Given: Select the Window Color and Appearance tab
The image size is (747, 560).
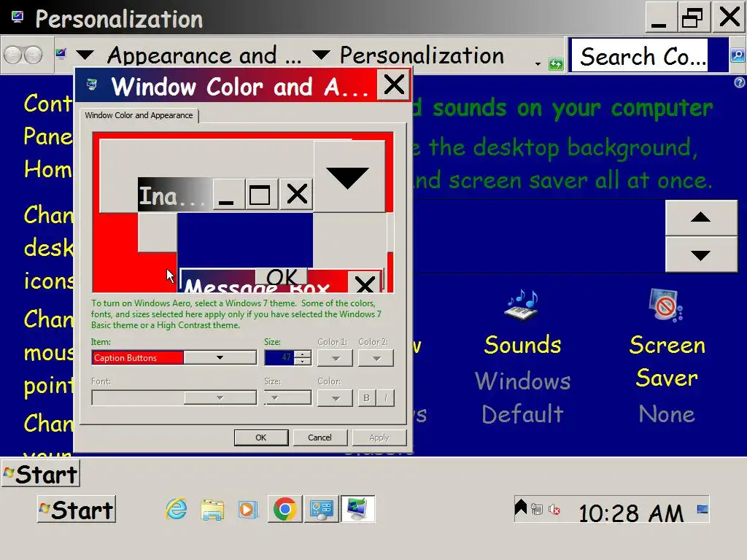Looking at the screenshot, I should 139,115.
